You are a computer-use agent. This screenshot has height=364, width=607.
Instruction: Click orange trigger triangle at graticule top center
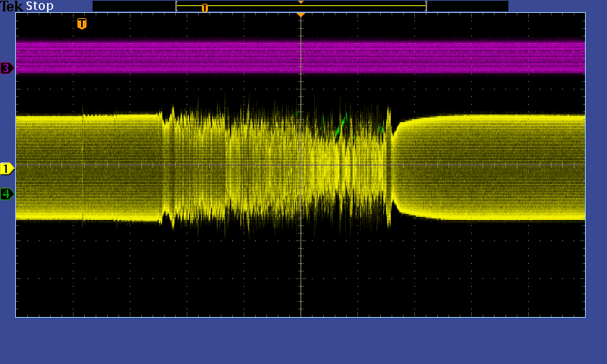pos(301,15)
